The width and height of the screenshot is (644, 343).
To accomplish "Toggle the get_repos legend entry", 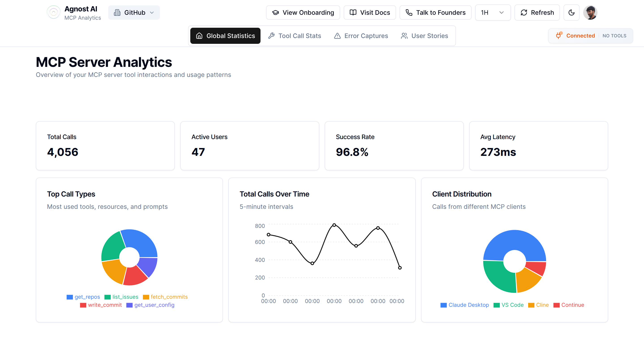I will pos(83,297).
